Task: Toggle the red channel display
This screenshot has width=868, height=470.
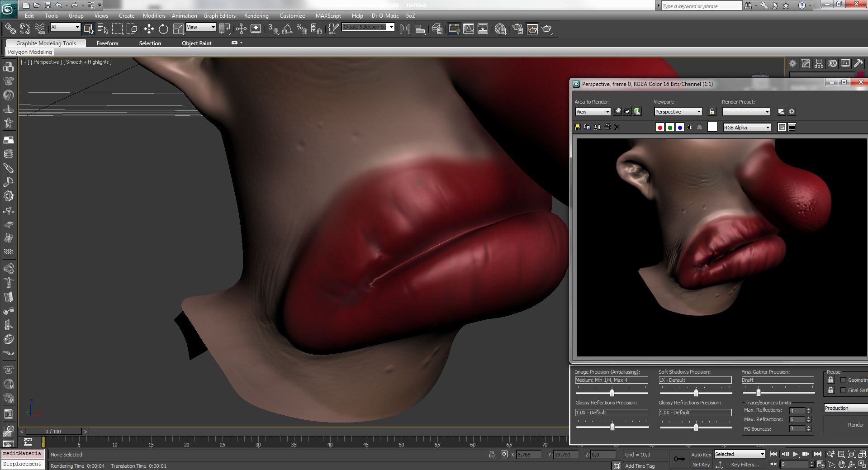Action: click(x=660, y=127)
